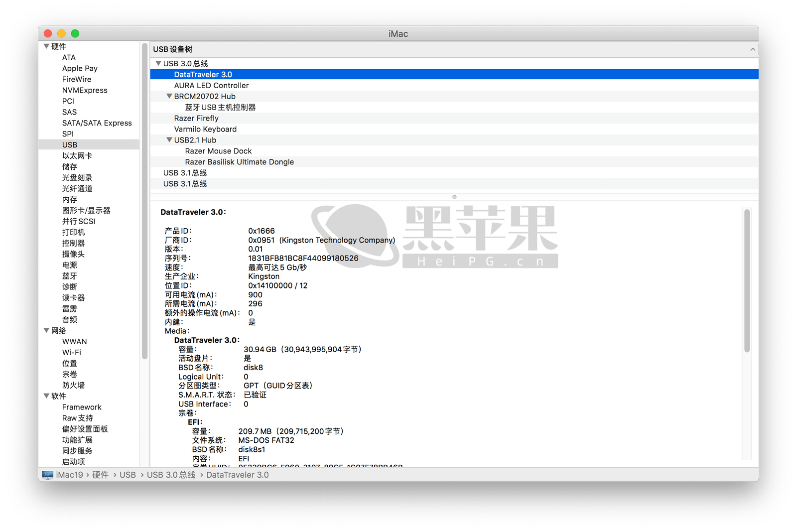797x532 pixels.
Task: Click USB 3.0 总线 in the path bar
Action: click(x=171, y=475)
